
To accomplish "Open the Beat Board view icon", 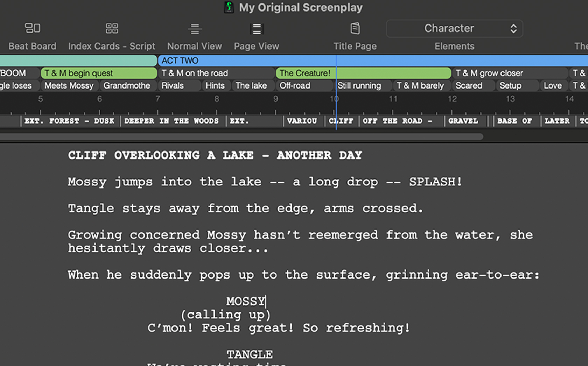I will click(x=33, y=28).
